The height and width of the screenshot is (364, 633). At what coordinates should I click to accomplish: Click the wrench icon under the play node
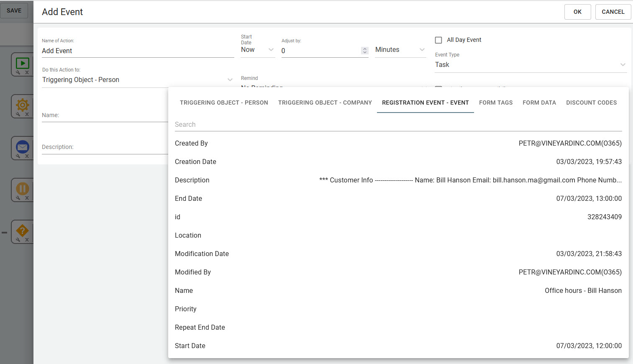[x=18, y=72]
